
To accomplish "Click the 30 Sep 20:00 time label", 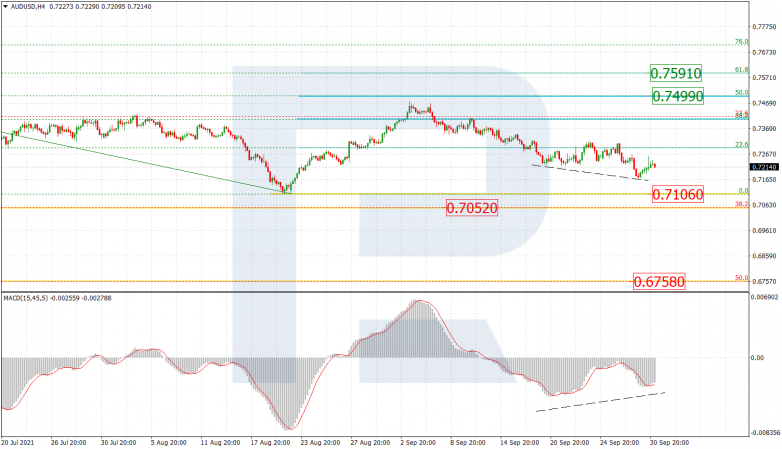I will coord(668,443).
